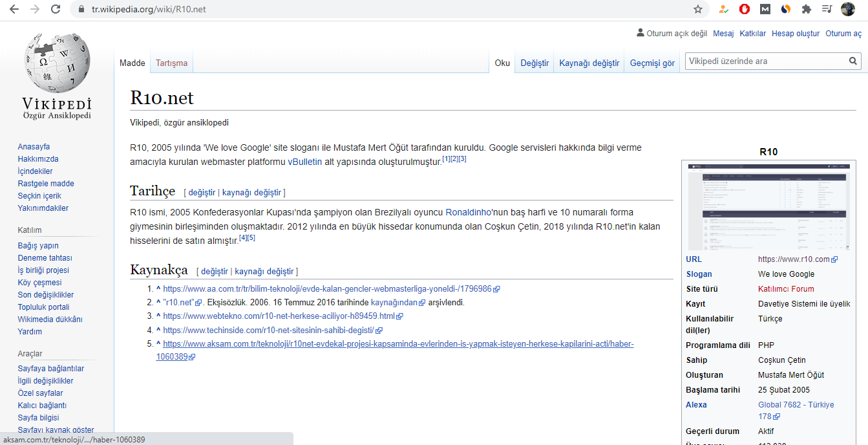Click kaynağı değiştir beside Kaynakça heading
Image resolution: width=868 pixels, height=445 pixels.
[264, 272]
